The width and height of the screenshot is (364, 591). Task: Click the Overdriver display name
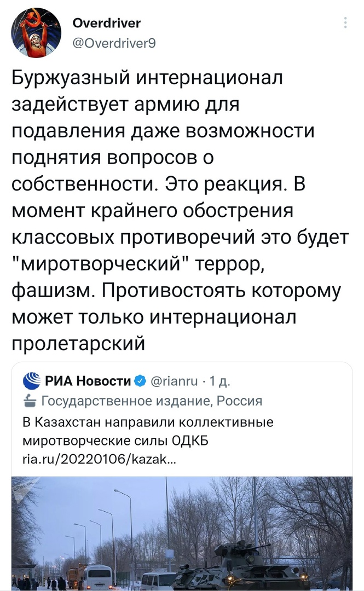point(106,23)
